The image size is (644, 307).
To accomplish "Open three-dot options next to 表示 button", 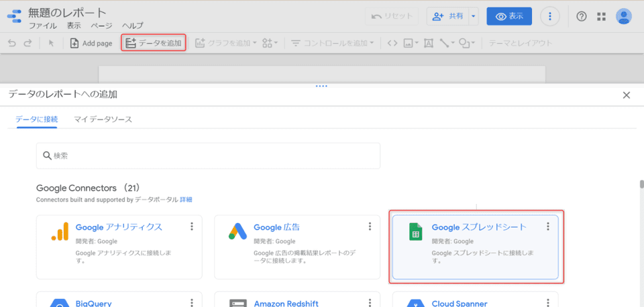I will click(550, 17).
